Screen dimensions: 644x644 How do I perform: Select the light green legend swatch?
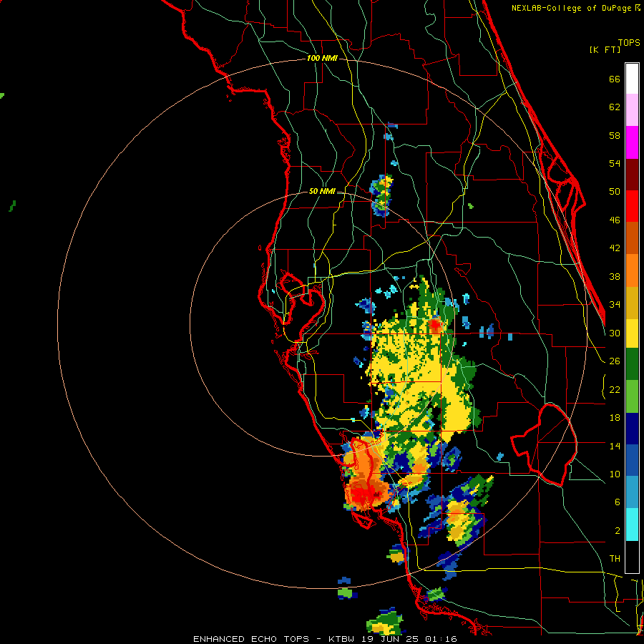coord(632,396)
